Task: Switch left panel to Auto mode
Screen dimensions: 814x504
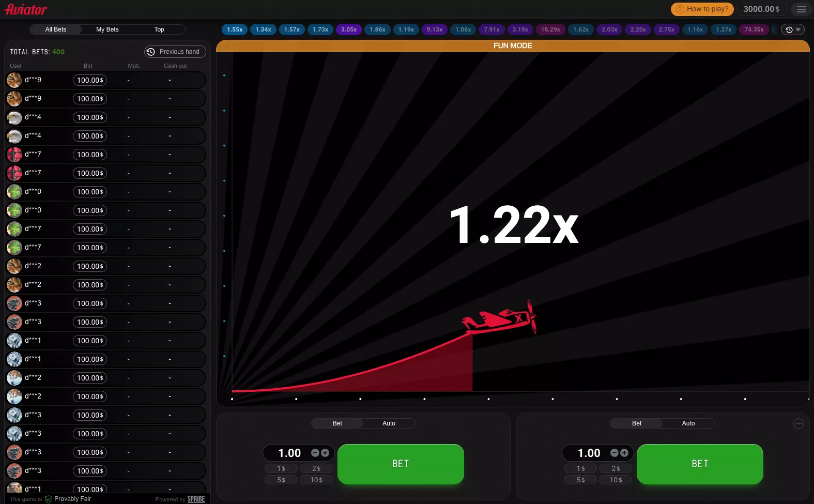Action: pos(389,423)
